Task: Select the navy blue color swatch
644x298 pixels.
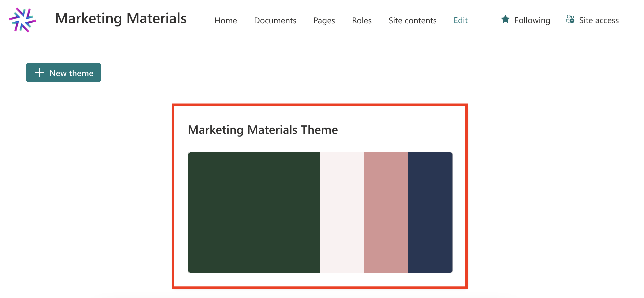Action: 430,212
